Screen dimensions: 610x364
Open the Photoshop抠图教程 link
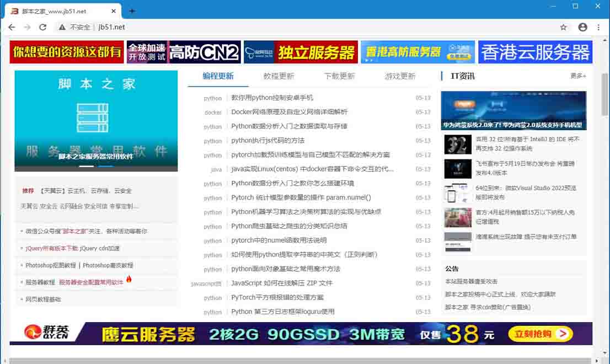(x=51, y=265)
